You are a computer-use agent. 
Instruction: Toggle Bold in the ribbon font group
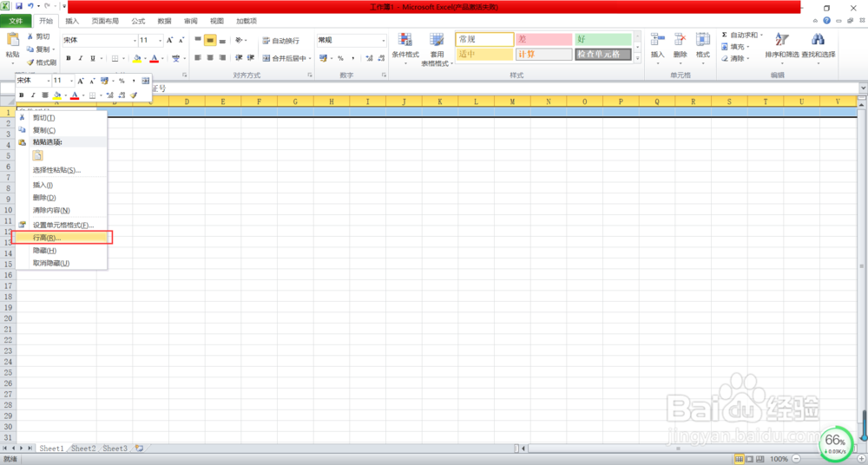[x=69, y=58]
